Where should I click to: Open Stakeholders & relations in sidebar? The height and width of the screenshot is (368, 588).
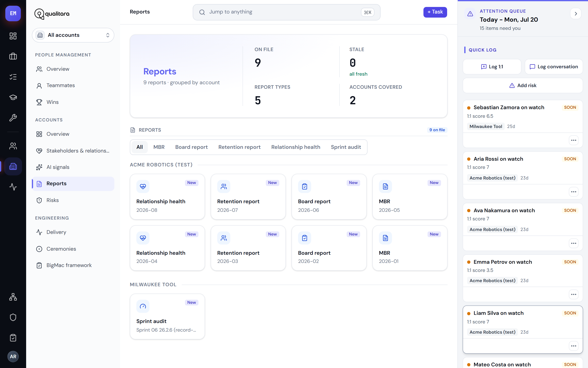pyautogui.click(x=73, y=151)
